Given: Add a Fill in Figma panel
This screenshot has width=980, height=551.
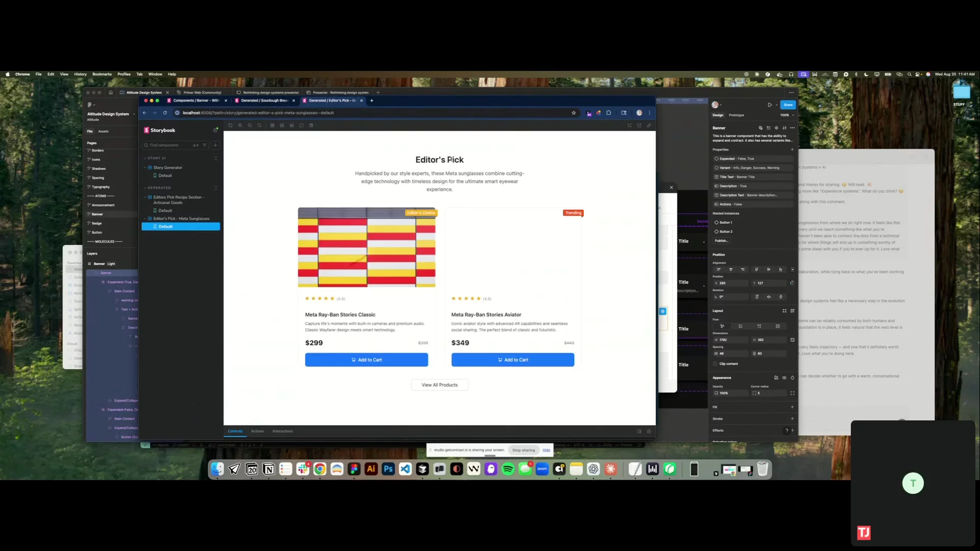Looking at the screenshot, I should 792,407.
